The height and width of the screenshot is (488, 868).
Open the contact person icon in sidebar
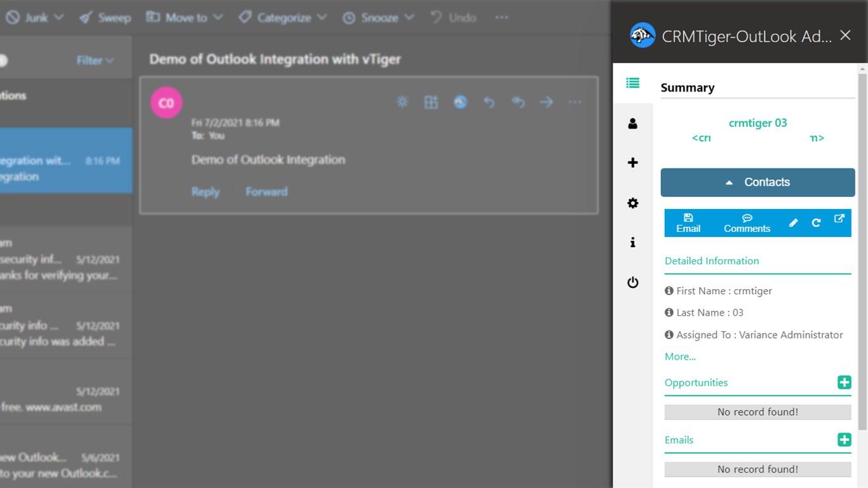632,123
